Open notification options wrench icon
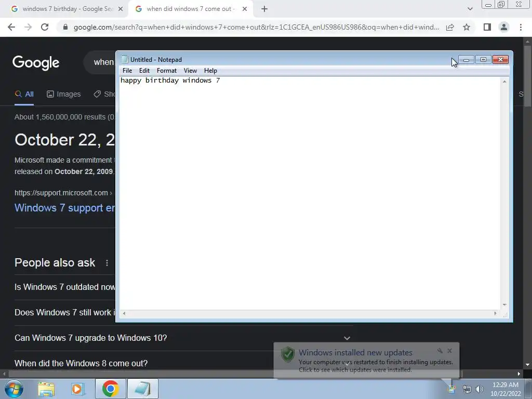This screenshot has height=399, width=532. (x=440, y=351)
